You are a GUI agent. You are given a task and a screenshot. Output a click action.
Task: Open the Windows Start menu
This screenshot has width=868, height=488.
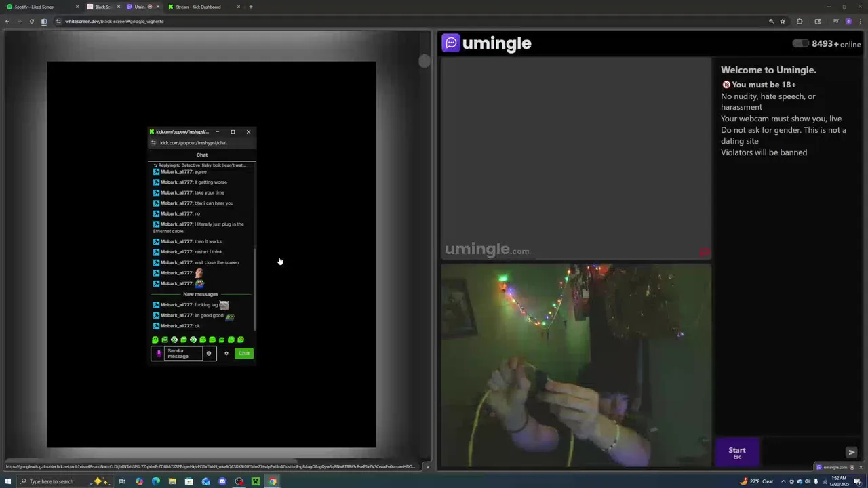pyautogui.click(x=7, y=481)
